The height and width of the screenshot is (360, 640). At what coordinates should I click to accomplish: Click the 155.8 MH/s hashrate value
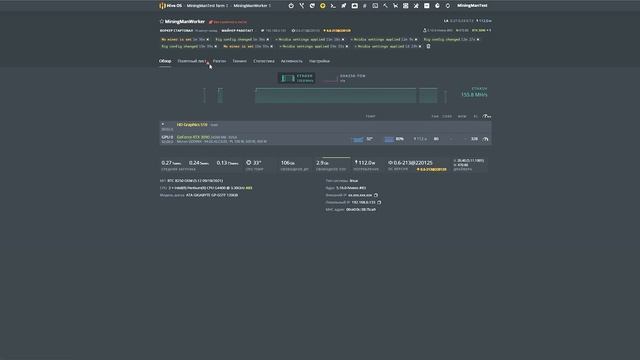tap(474, 95)
